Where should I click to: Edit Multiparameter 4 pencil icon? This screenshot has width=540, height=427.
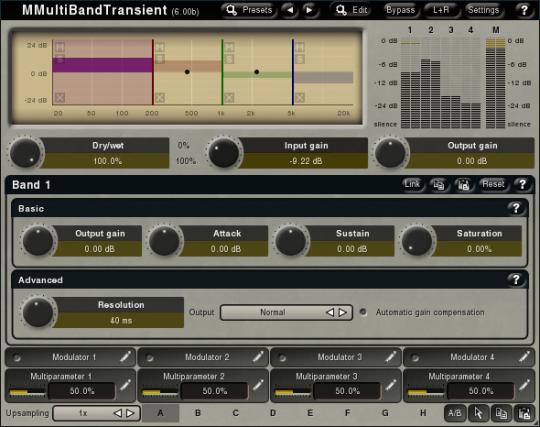(x=525, y=385)
